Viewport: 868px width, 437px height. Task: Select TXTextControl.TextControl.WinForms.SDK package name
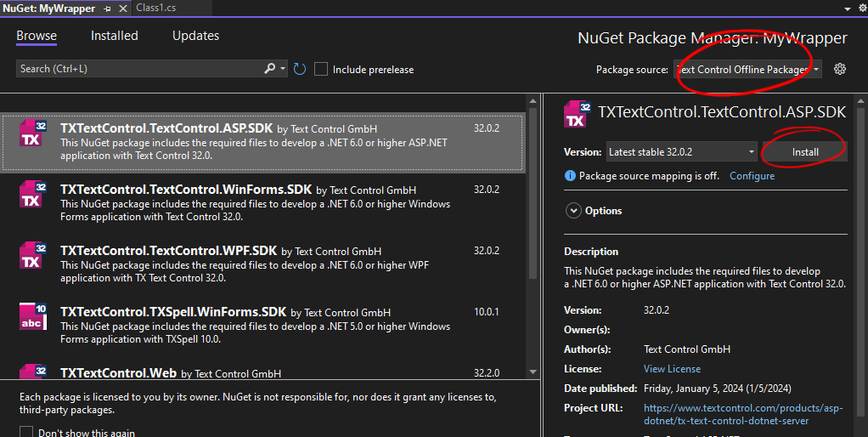[186, 190]
